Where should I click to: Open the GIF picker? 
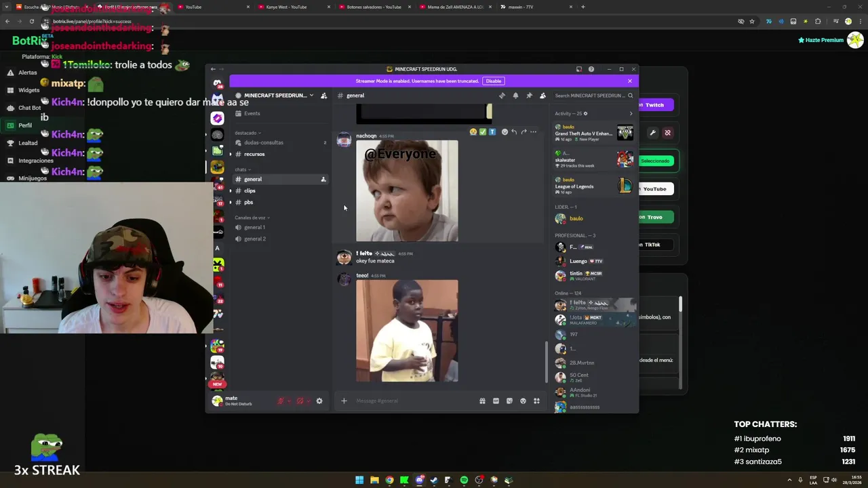[496, 401]
